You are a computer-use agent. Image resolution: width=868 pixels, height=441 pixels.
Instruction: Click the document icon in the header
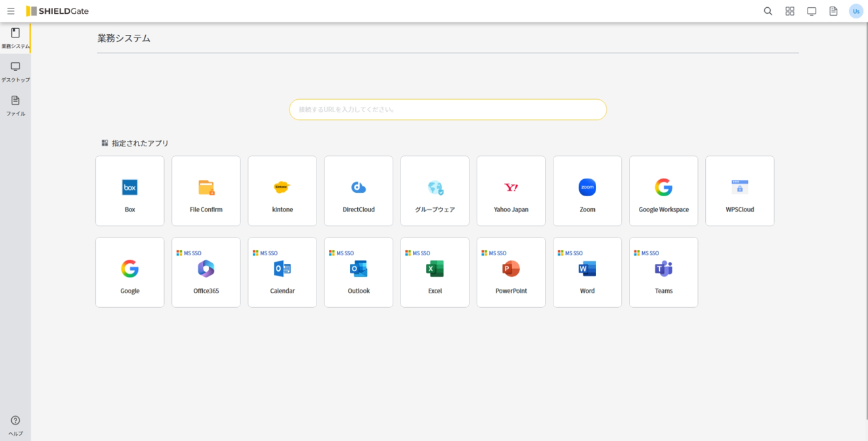coord(833,11)
